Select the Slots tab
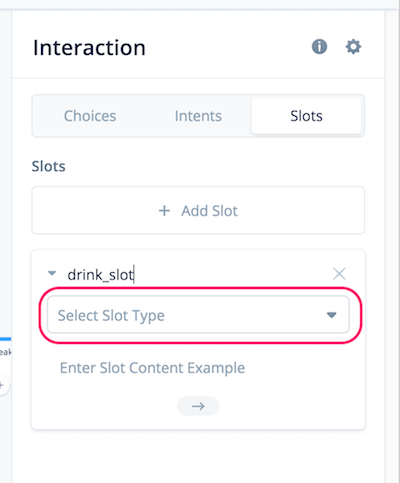Viewport: 400px width, 483px height. click(x=306, y=116)
